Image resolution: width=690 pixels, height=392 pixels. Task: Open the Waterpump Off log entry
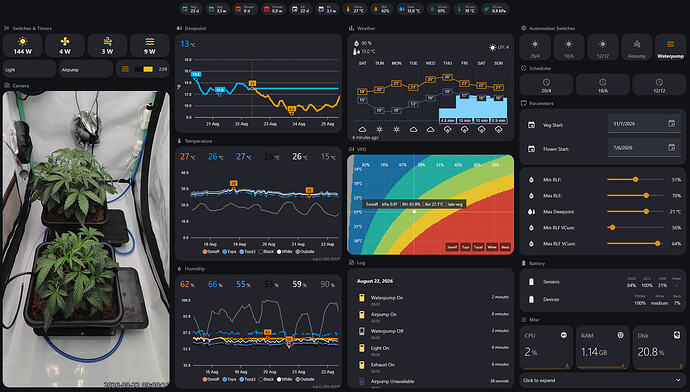click(433, 333)
